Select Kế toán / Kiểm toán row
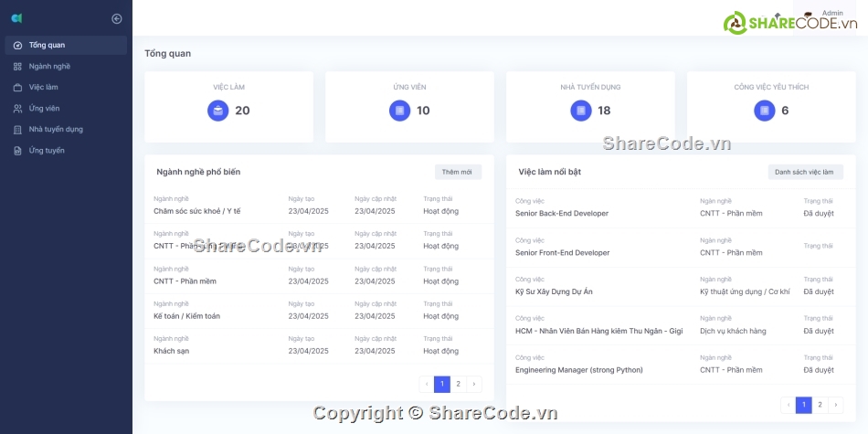The height and width of the screenshot is (434, 868). [x=319, y=311]
